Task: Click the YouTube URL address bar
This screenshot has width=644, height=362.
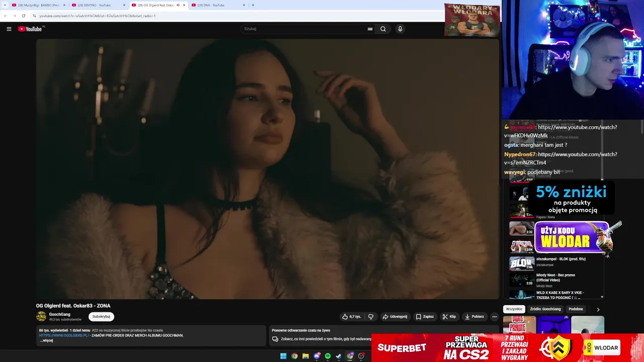Action: click(x=98, y=16)
